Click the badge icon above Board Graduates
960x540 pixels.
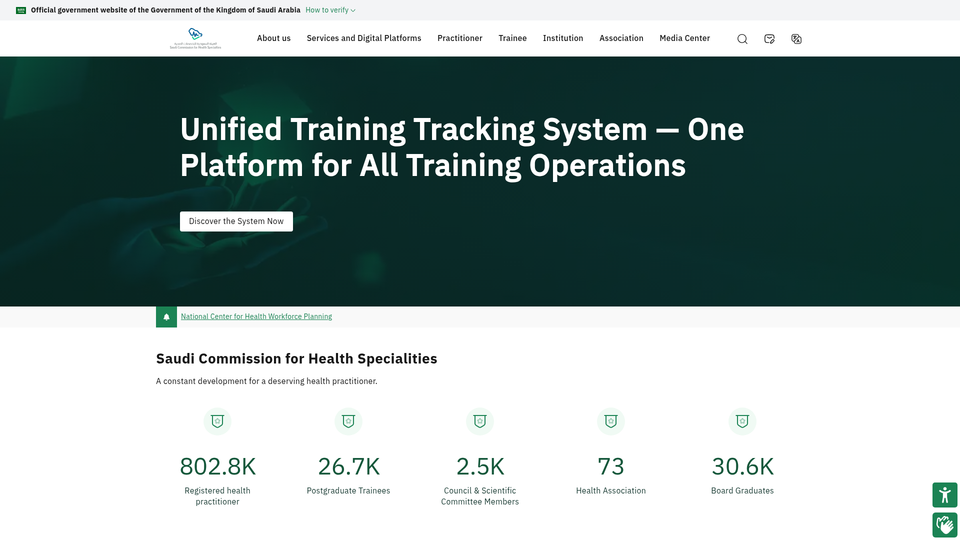[x=742, y=421]
